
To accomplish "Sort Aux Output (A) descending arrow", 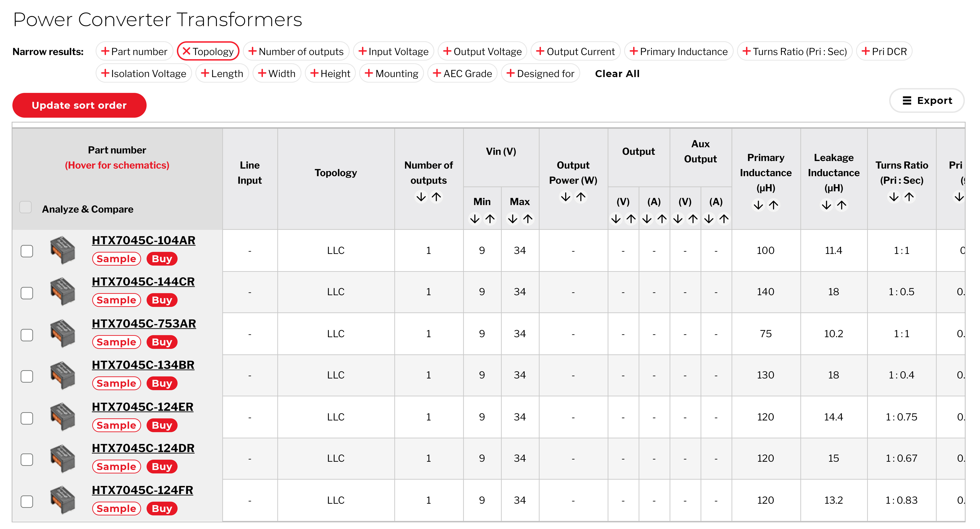I will tap(708, 219).
